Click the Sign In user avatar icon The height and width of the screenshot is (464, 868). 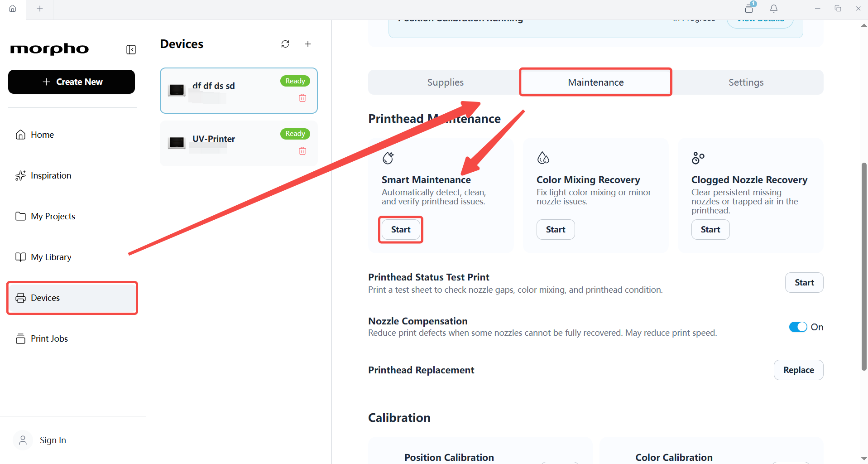point(23,440)
